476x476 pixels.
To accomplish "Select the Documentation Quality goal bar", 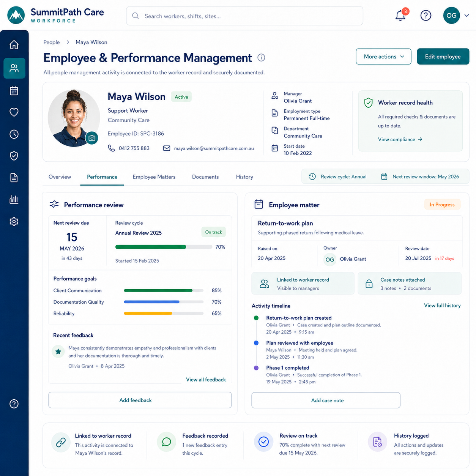I will [164, 302].
